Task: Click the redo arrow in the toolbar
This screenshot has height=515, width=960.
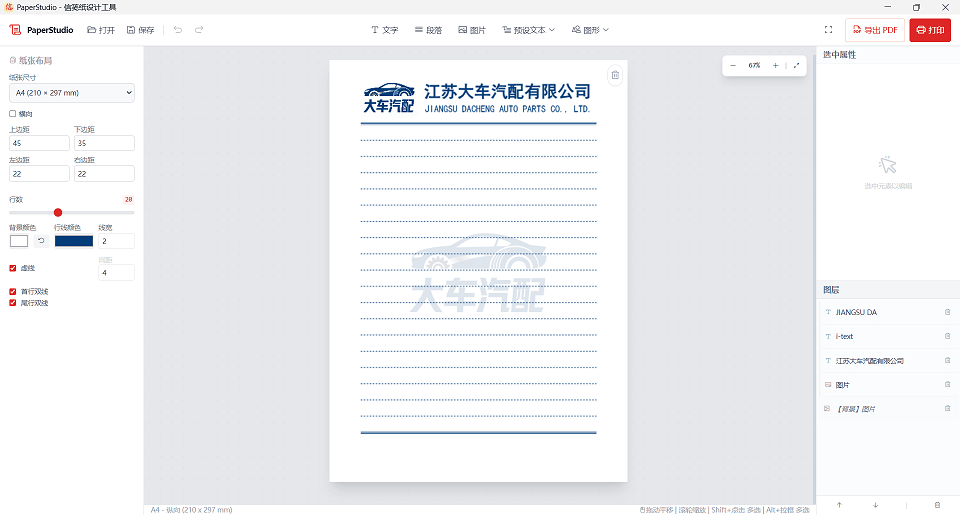Action: tap(199, 30)
